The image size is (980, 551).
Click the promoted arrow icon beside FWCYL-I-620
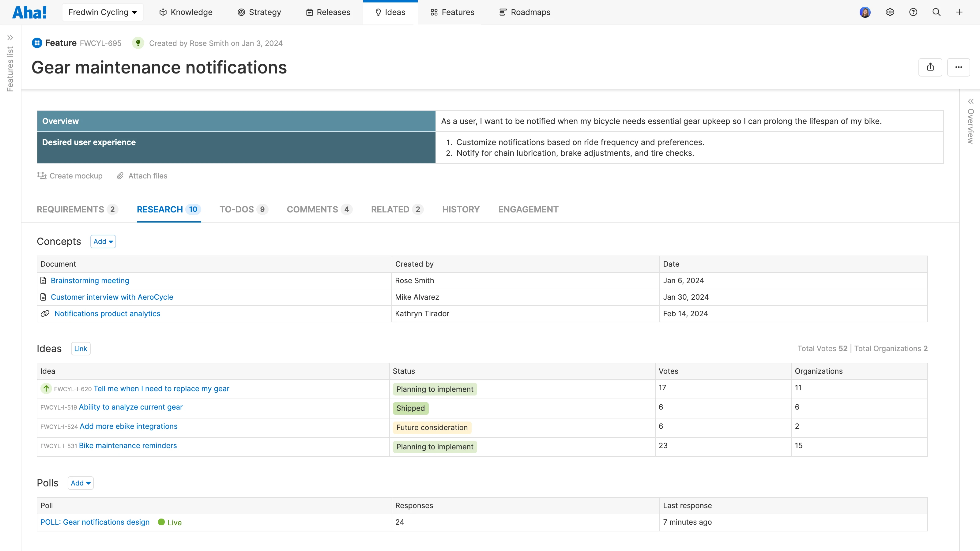pyautogui.click(x=46, y=388)
